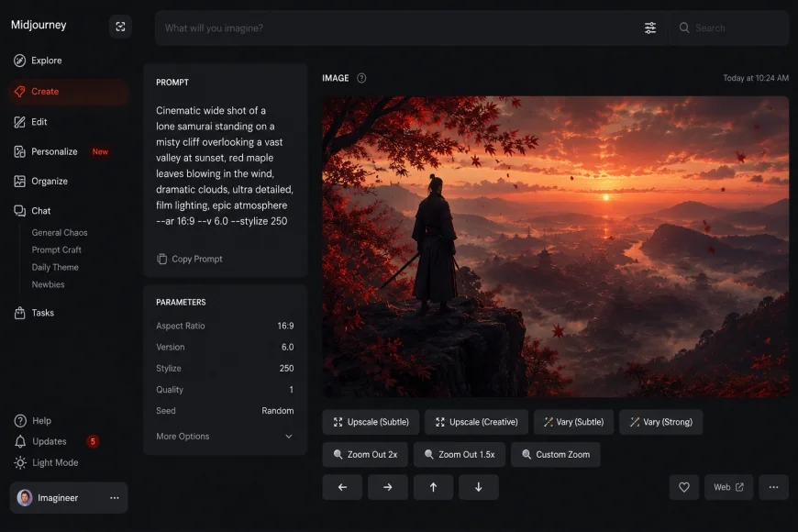
Task: Click into the Search field
Action: coord(729,28)
